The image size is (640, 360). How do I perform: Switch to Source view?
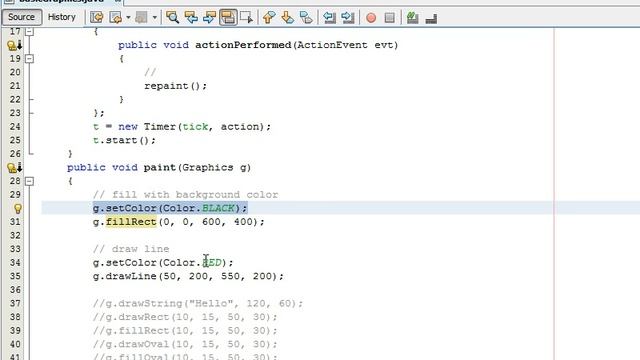point(21,17)
